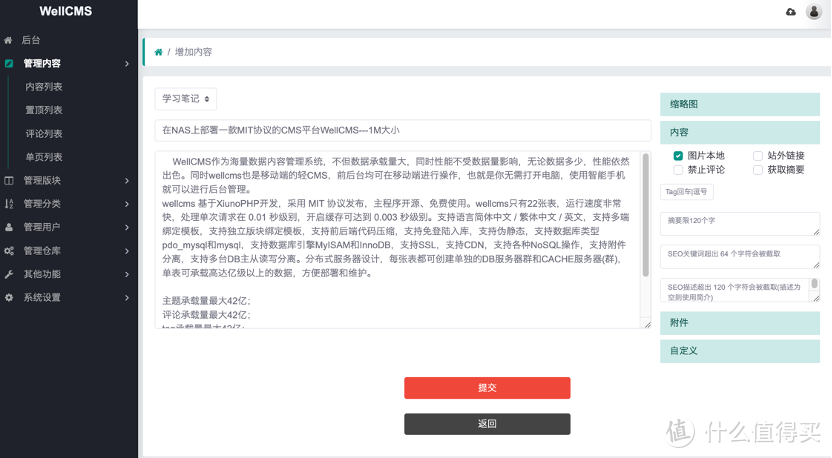Expand the 管理版块 chevron
832x458 pixels.
127,180
